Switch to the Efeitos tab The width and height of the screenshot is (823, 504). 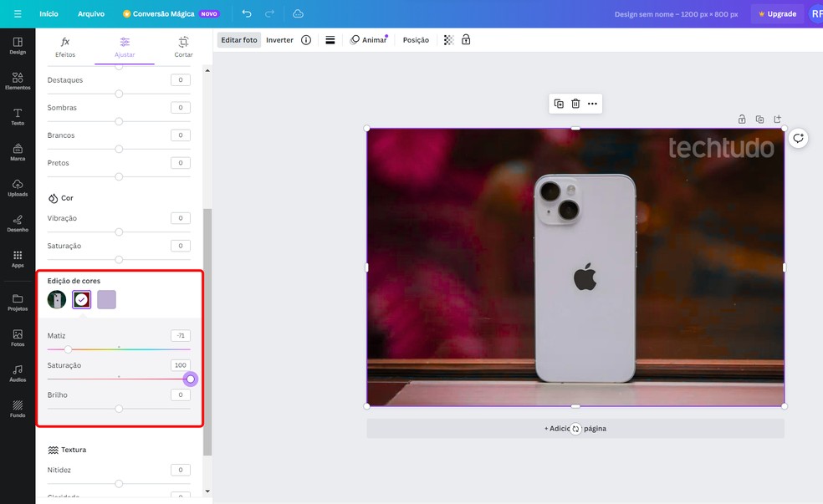coord(65,47)
